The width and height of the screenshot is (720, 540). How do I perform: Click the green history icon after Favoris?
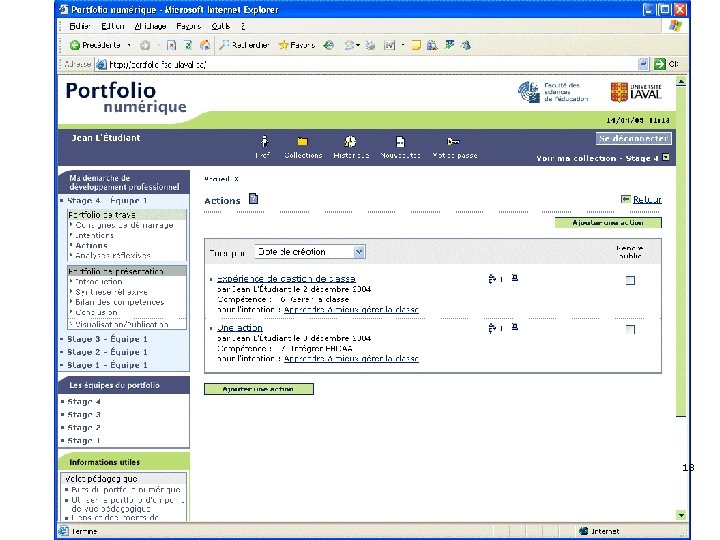[328, 45]
